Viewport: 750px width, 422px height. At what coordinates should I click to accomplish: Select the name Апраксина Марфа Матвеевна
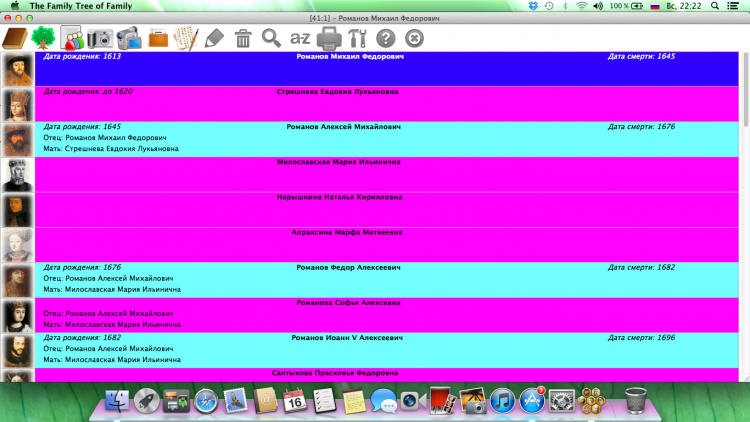(x=347, y=232)
